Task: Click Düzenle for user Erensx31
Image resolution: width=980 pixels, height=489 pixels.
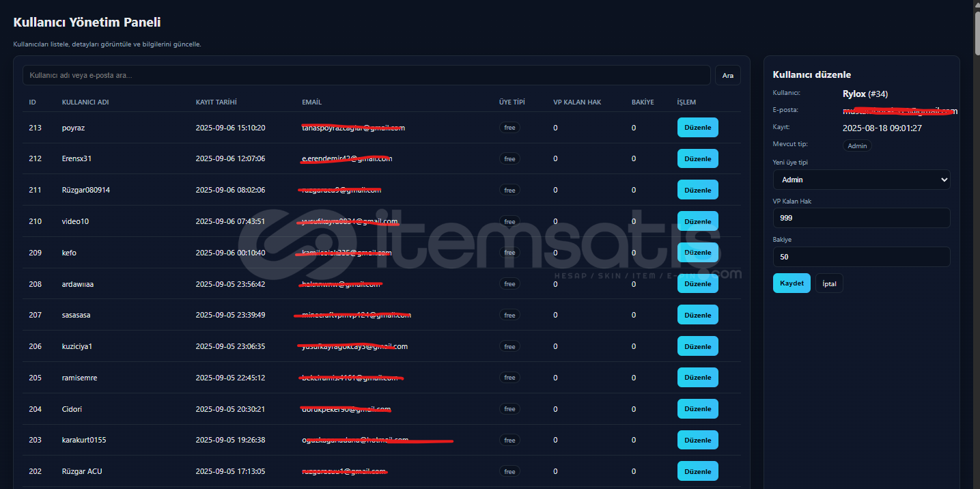Action: (697, 158)
